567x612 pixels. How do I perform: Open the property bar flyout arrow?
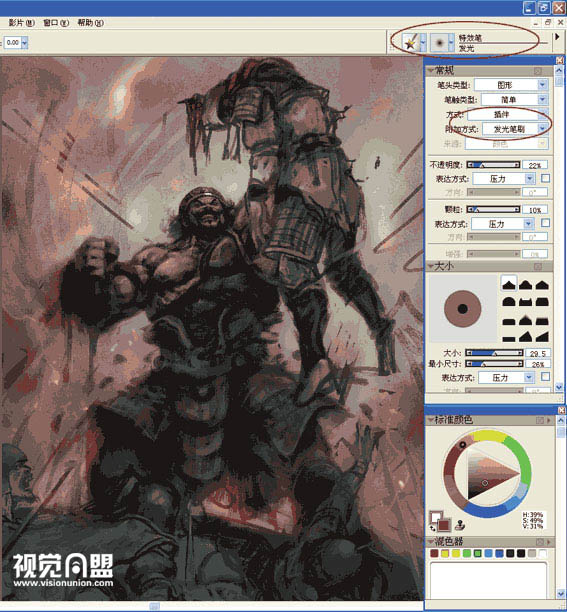(557, 37)
